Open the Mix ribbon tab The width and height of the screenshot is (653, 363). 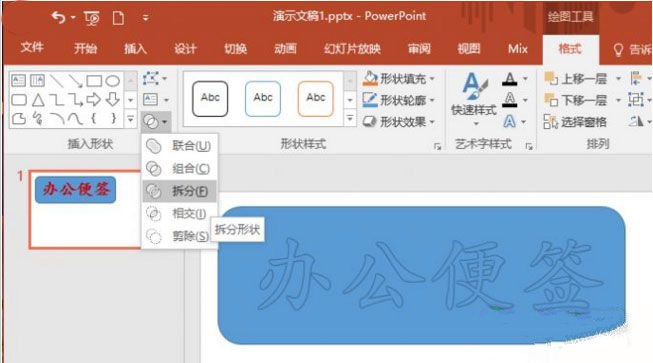pyautogui.click(x=518, y=48)
